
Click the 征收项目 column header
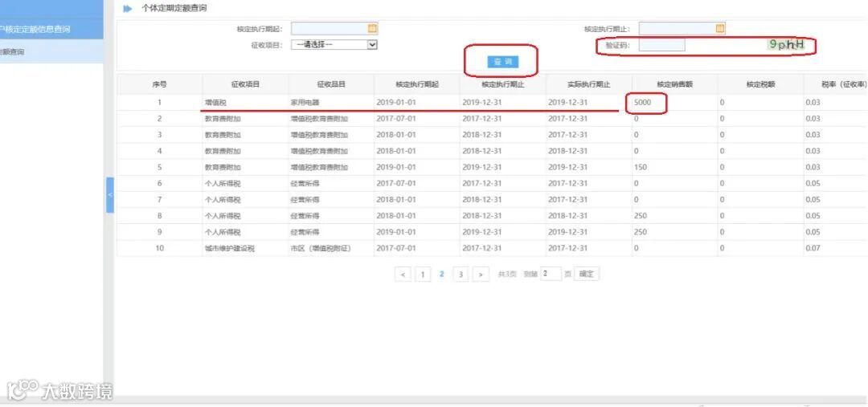(245, 84)
